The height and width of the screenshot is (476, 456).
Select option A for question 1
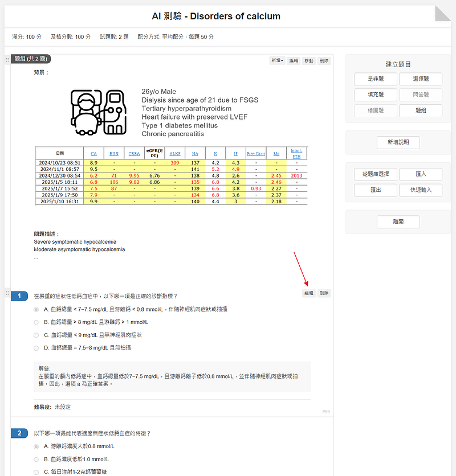(x=36, y=309)
